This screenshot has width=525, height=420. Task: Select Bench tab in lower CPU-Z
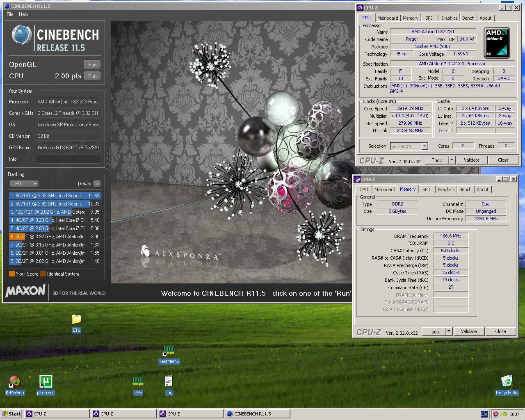(466, 189)
